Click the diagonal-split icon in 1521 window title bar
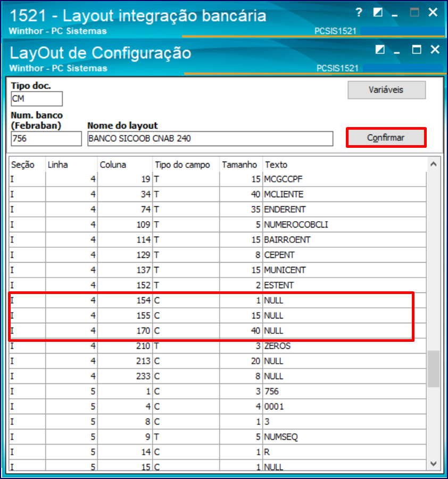The height and width of the screenshot is (479, 448). click(x=378, y=13)
